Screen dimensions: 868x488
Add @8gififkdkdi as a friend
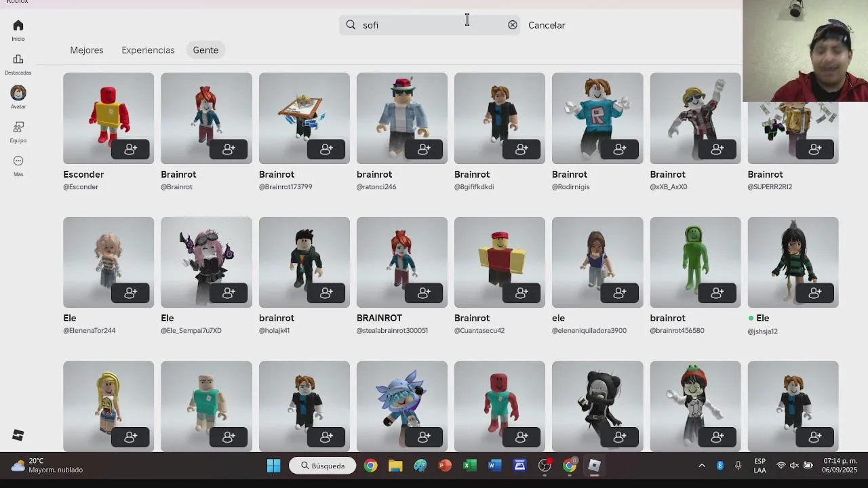tap(521, 149)
